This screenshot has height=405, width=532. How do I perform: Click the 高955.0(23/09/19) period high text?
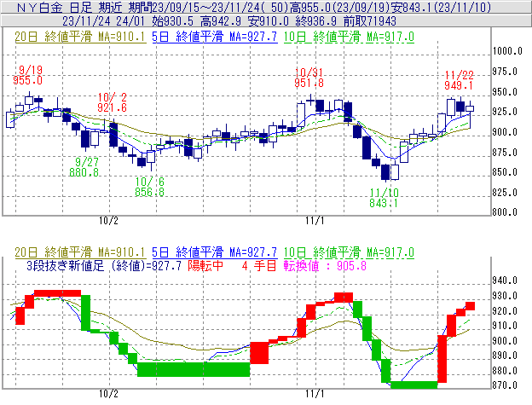point(339,7)
